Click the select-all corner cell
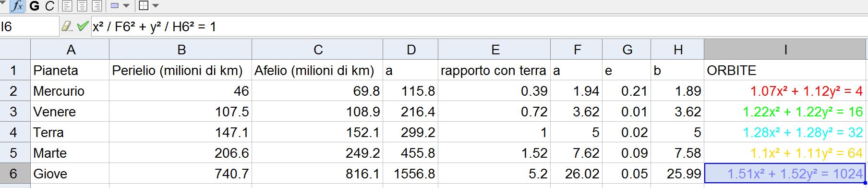 coord(15,50)
